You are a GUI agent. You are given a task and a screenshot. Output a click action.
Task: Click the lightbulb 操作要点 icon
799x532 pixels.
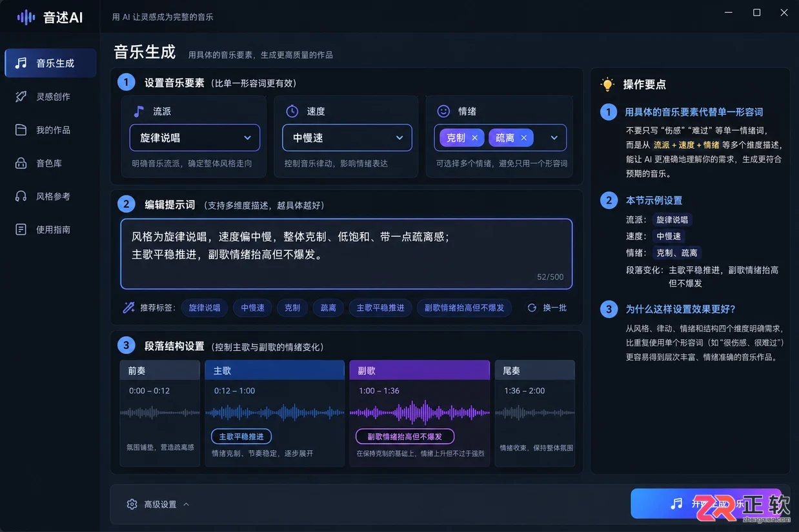pos(607,84)
